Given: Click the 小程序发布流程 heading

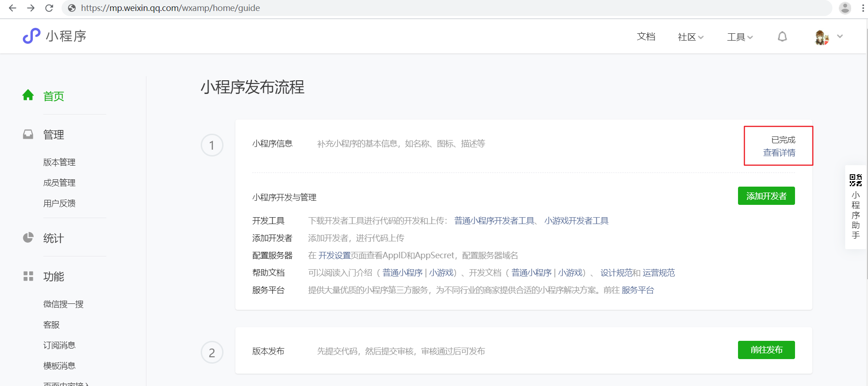Looking at the screenshot, I should [x=253, y=87].
